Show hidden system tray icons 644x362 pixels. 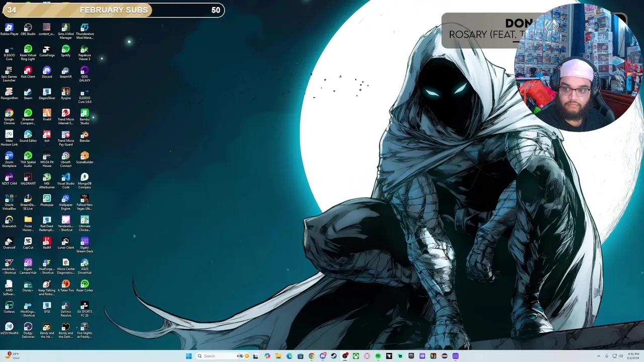(x=598, y=356)
